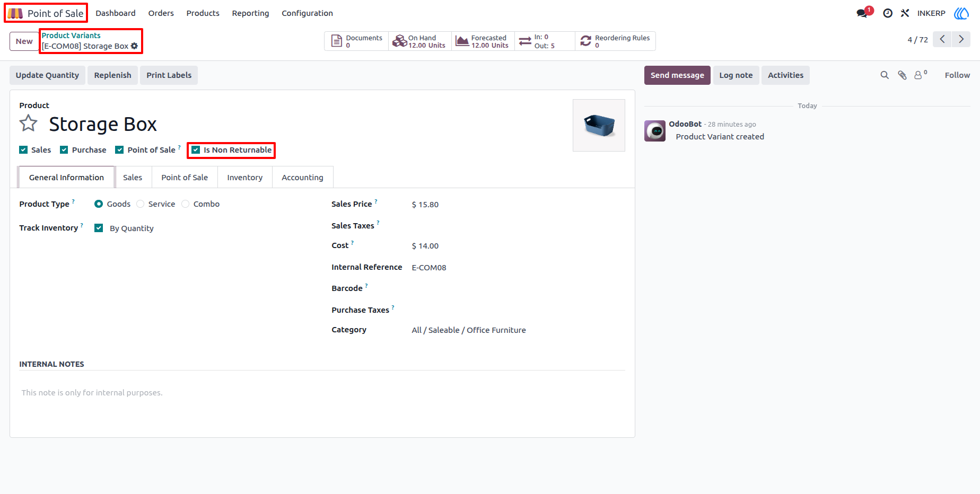Screen dimensions: 980x494
Task: Click the Storage Box product image
Action: [599, 125]
